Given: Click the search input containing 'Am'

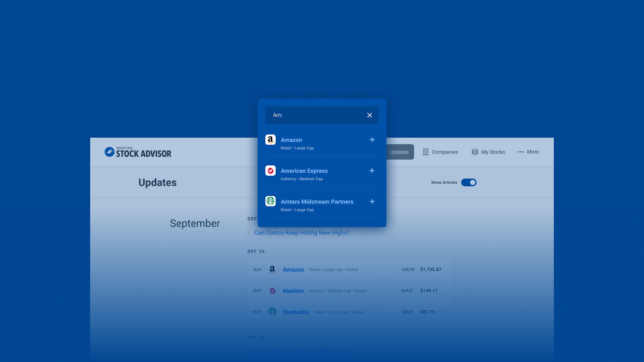Looking at the screenshot, I should [x=322, y=115].
